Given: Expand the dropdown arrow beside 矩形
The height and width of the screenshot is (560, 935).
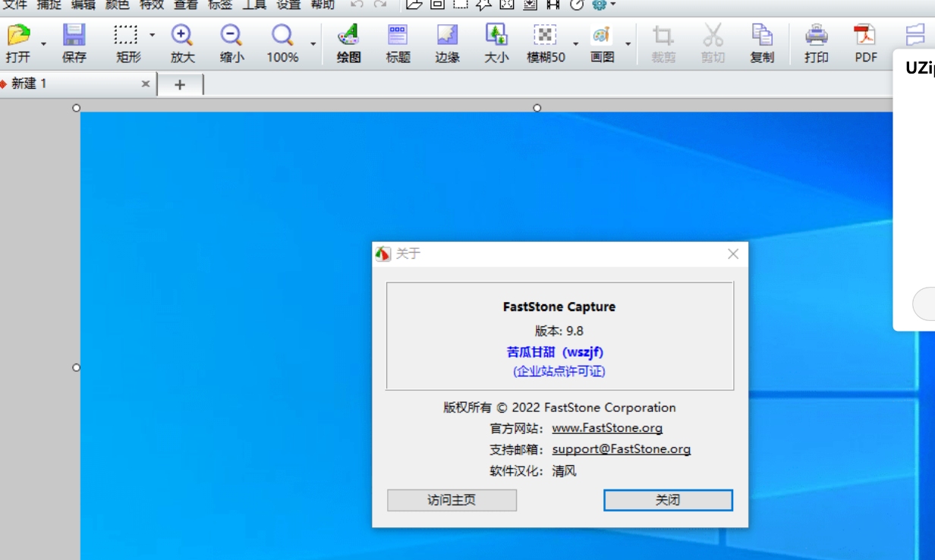Looking at the screenshot, I should (152, 35).
